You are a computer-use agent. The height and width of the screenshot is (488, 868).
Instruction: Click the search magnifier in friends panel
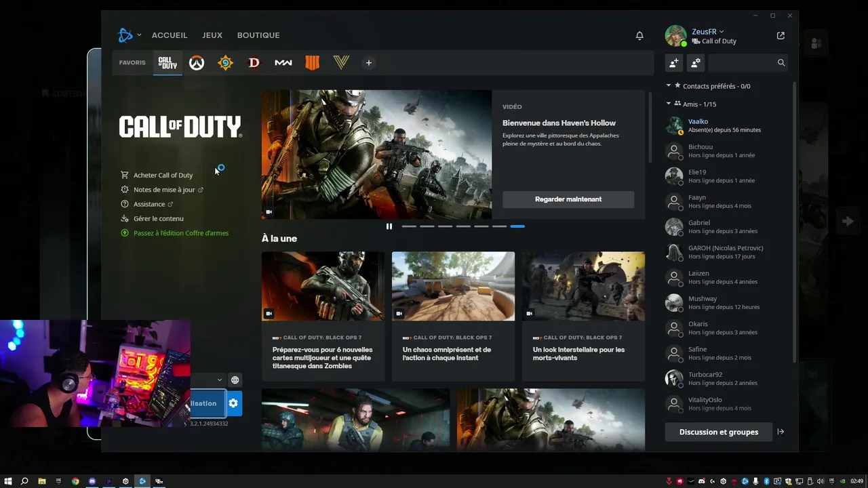click(x=781, y=63)
